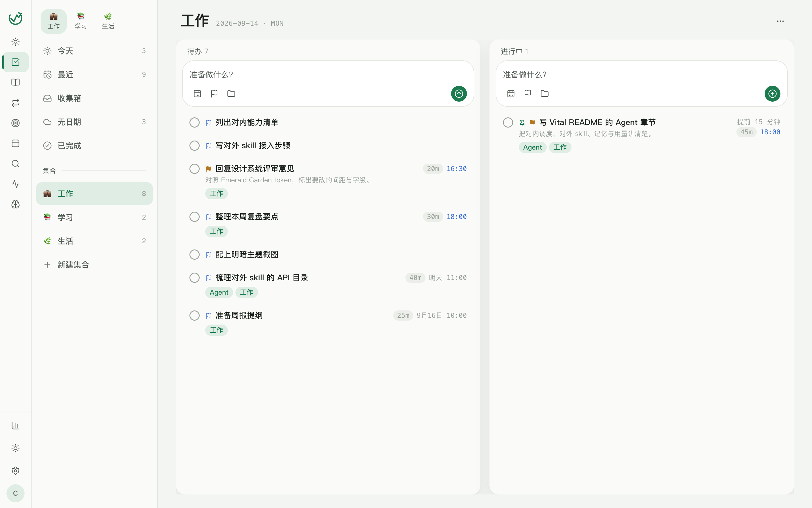
Task: Select the 工作 tab at top
Action: pyautogui.click(x=54, y=21)
